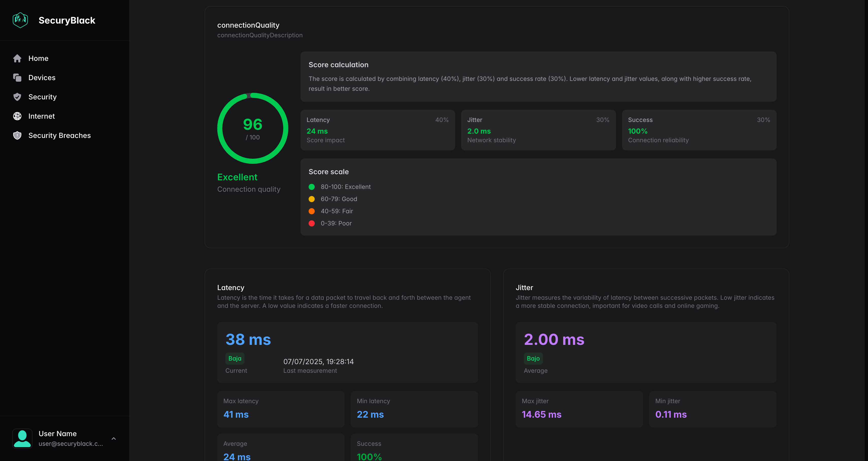868x461 pixels.
Task: Click the Min latency 22 ms card
Action: click(414, 410)
